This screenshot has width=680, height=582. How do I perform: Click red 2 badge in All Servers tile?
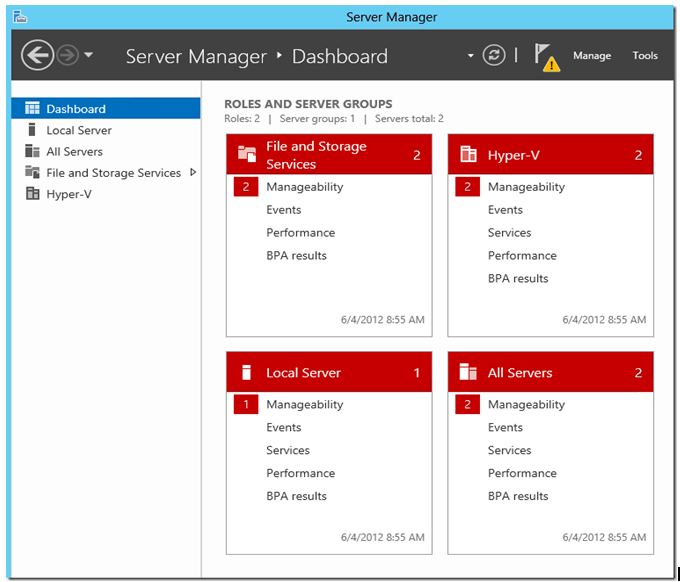468,405
